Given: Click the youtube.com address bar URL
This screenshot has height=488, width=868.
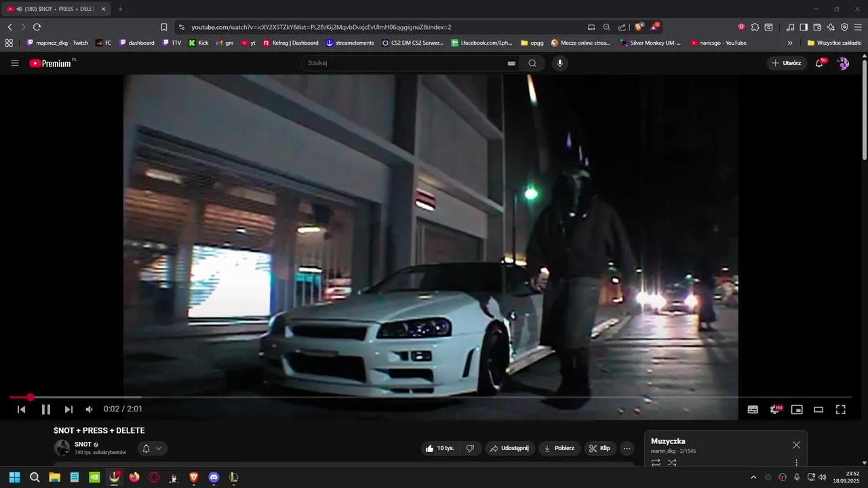Looking at the screenshot, I should point(321,27).
